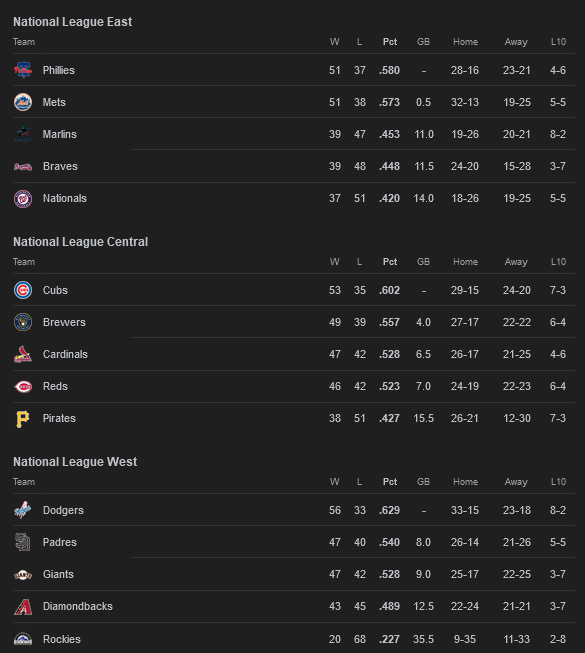
Task: Open the Pirates logo icon
Action: 23,419
